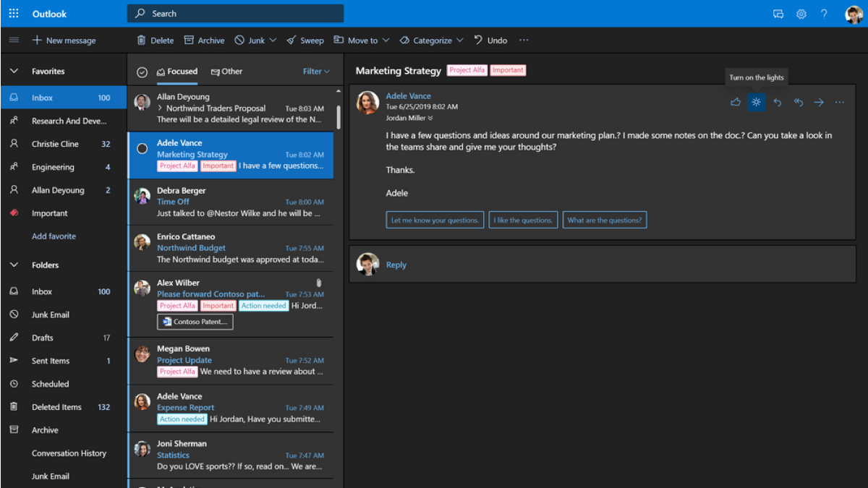Send suggested reply 'I like the questions.'
This screenshot has height=488, width=868.
coord(523,220)
